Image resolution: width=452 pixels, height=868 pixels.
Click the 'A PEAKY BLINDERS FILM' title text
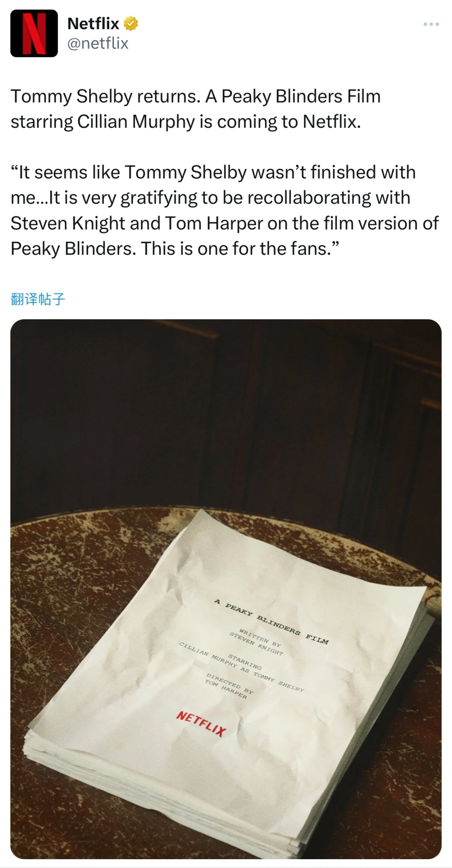pyautogui.click(x=272, y=621)
